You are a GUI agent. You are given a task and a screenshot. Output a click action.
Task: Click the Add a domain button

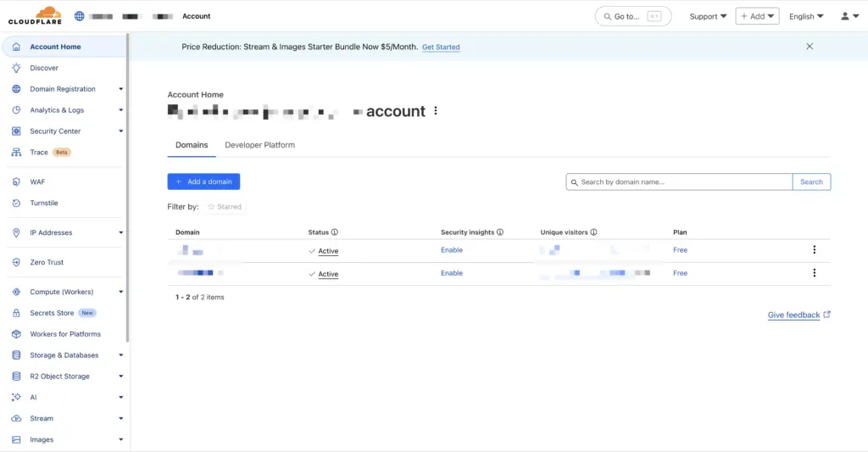[x=203, y=181]
